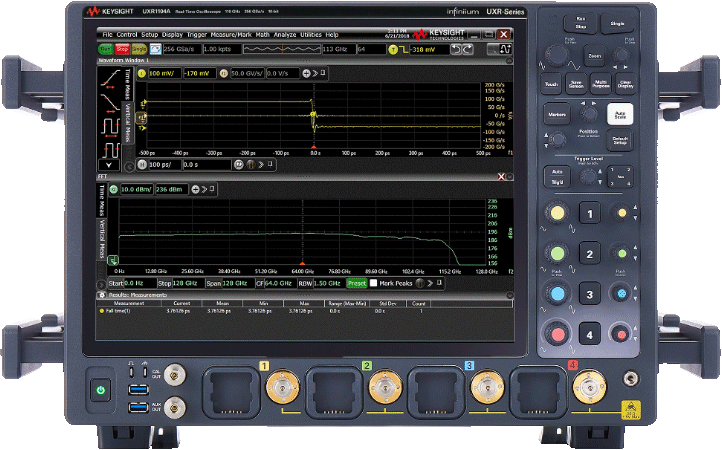The image size is (722, 450).
Task: Edit the 100 ps/ timebase field
Action: (164, 164)
